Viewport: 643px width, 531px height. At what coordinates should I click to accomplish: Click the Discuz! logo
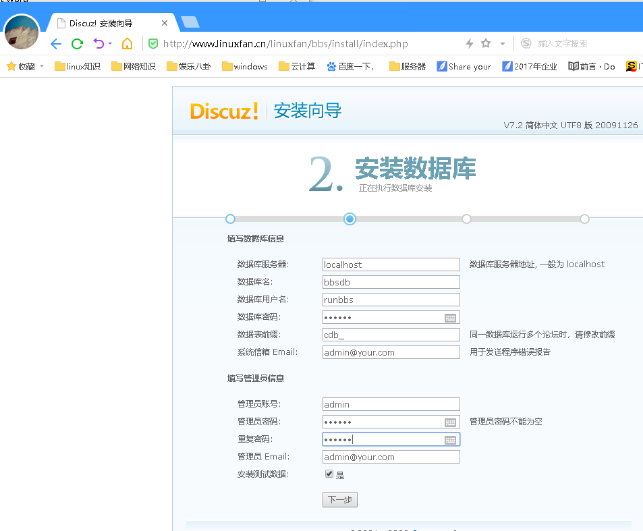point(224,111)
